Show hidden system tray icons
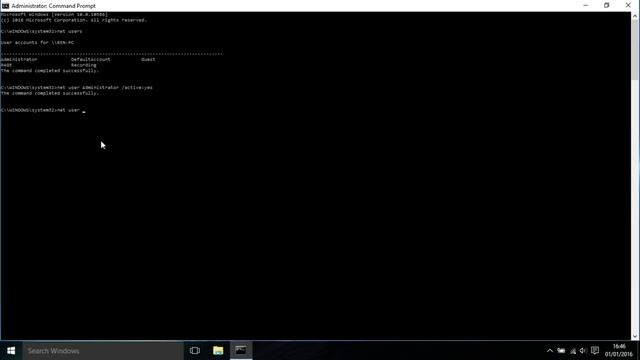This screenshot has width=640, height=360. (550, 351)
